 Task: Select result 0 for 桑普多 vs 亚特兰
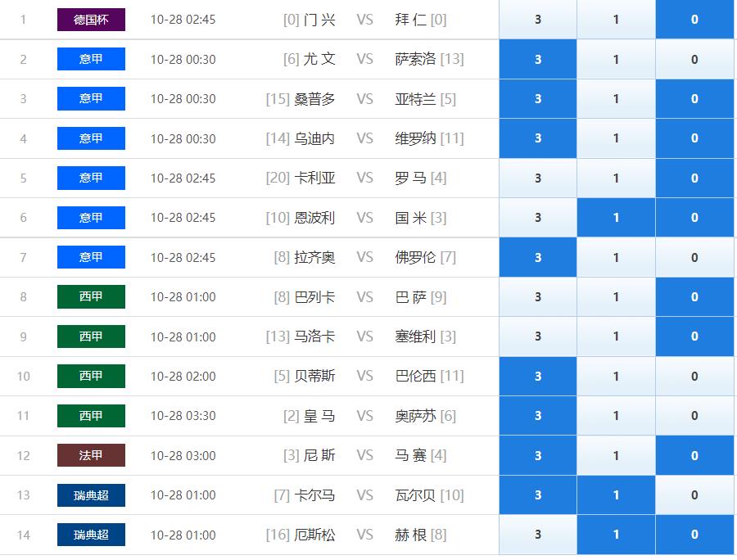click(x=694, y=99)
